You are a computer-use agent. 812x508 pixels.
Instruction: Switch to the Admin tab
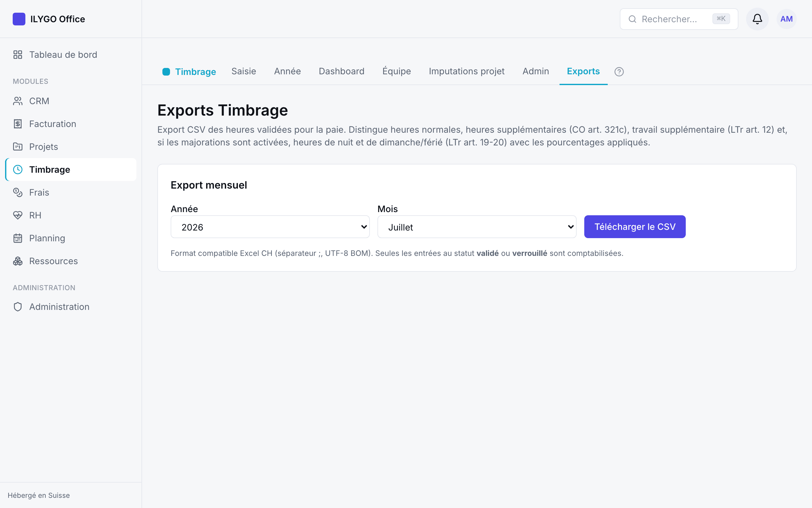tap(535, 71)
